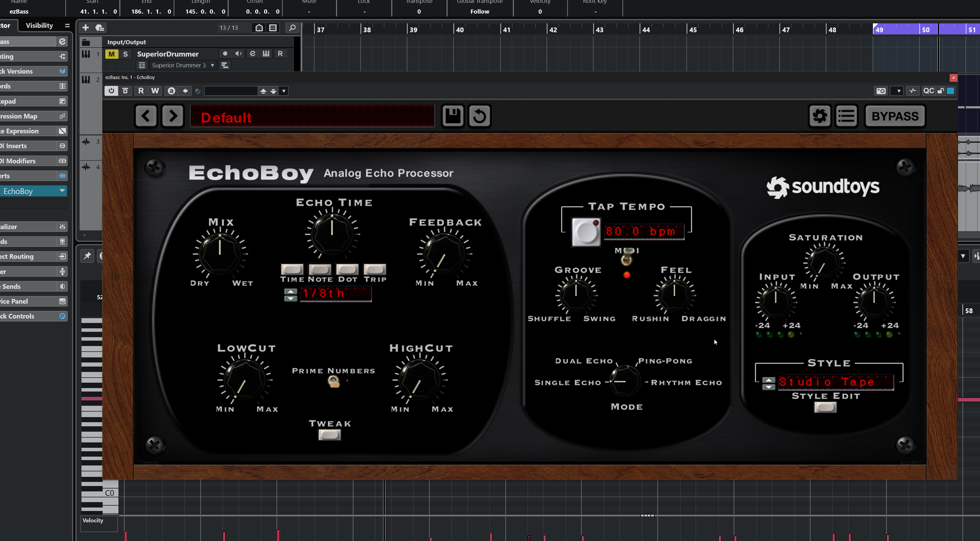The image size is (980, 541).
Task: Go to previous EchoBoy preset arrow
Action: pyautogui.click(x=146, y=116)
